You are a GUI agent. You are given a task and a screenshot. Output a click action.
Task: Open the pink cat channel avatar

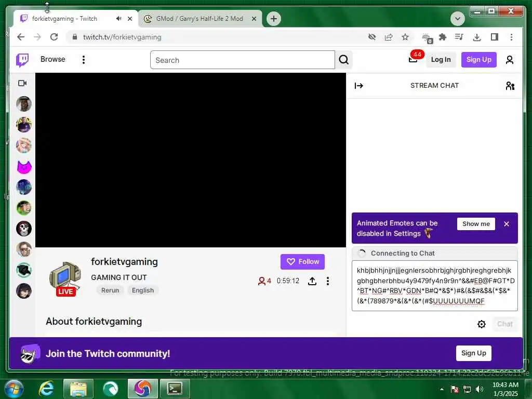24,167
